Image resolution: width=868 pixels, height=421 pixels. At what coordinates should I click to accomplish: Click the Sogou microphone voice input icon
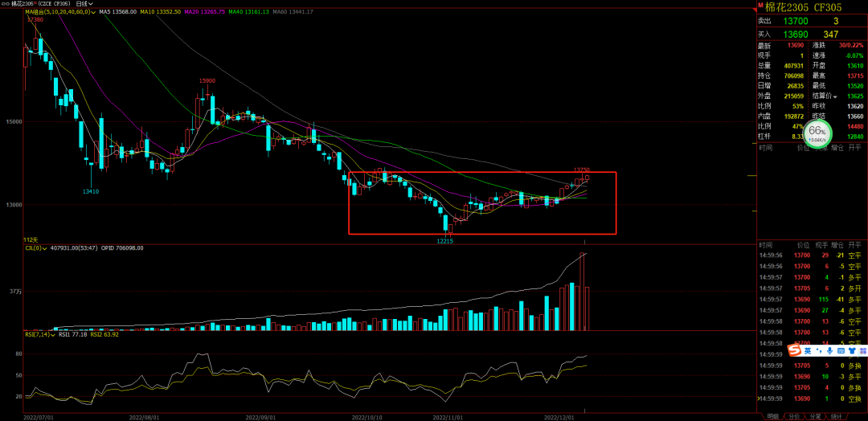[829, 351]
